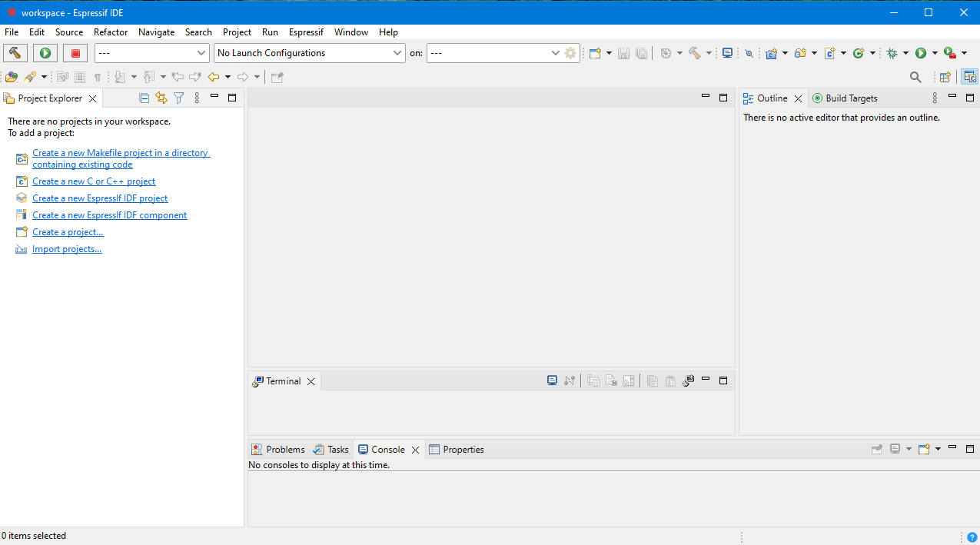The image size is (980, 545).
Task: Click the New C++ Class icon
Action: point(859,53)
